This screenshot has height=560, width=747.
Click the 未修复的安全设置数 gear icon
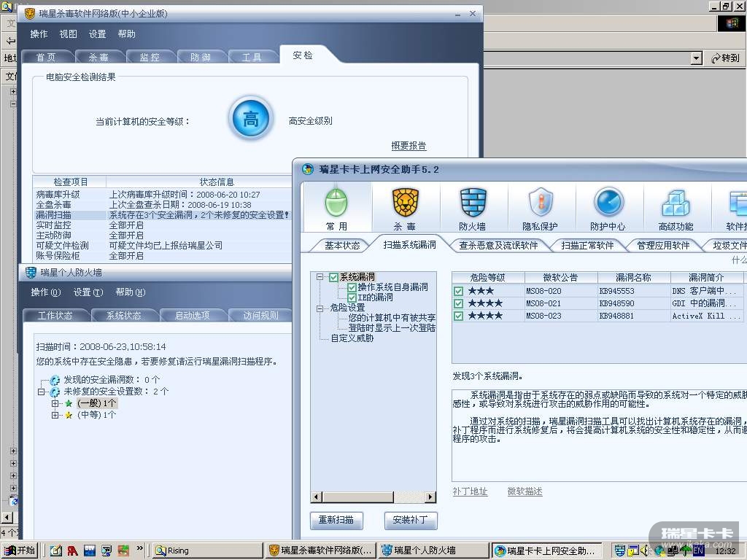coord(55,392)
